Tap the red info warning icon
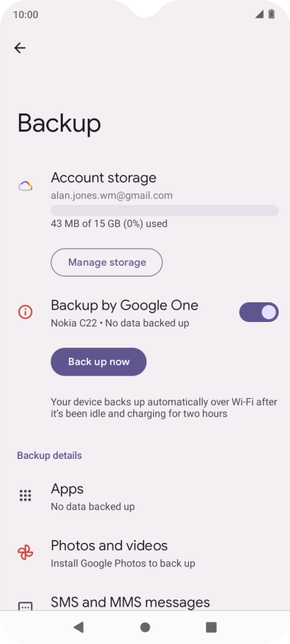Viewport: 290px width, 644px height. 25,312
